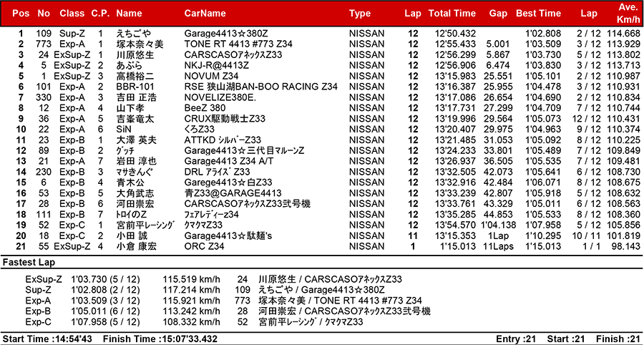Select the name 'えちごや' in the position 1 row
Image resolution: width=644 pixels, height=345 pixels.
point(133,34)
